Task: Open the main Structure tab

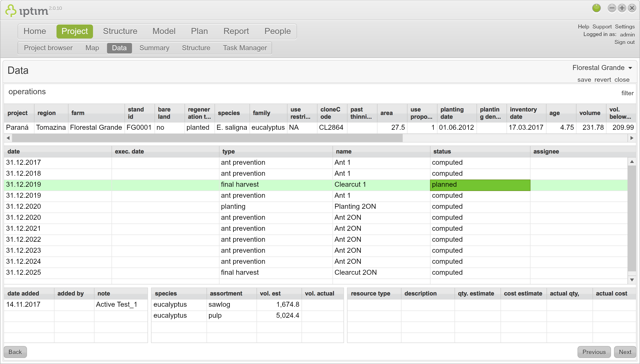Action: (x=120, y=31)
